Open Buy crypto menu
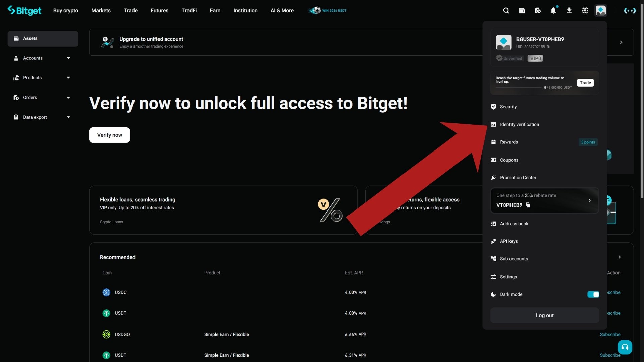The image size is (644, 362). point(66,11)
